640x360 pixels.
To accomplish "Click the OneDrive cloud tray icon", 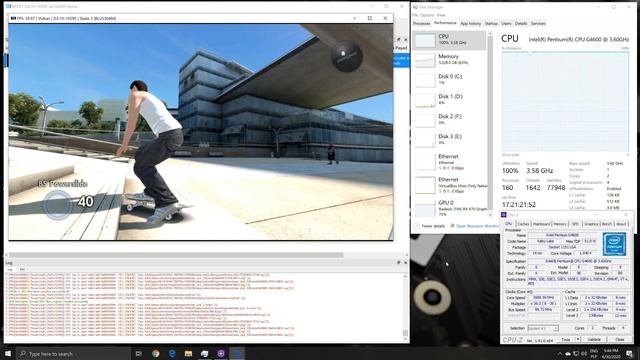I will 568,353.
